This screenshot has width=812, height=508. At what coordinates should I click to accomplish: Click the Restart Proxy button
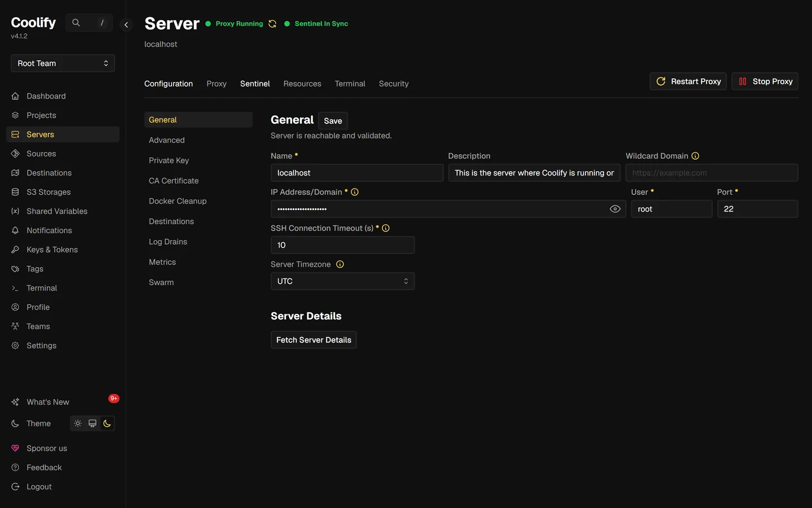[x=688, y=81]
